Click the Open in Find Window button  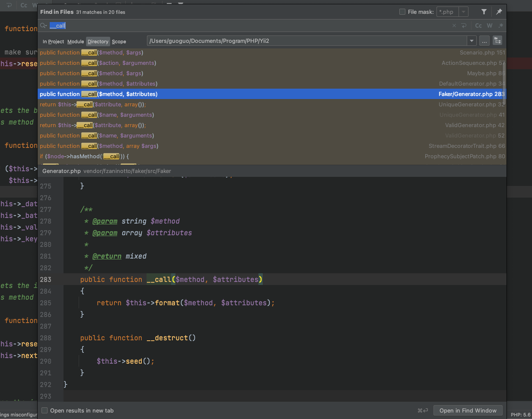(468, 410)
